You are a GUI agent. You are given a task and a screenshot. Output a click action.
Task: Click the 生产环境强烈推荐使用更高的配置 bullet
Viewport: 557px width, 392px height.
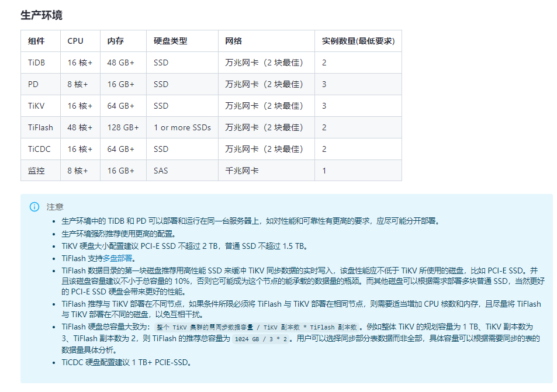coord(119,234)
